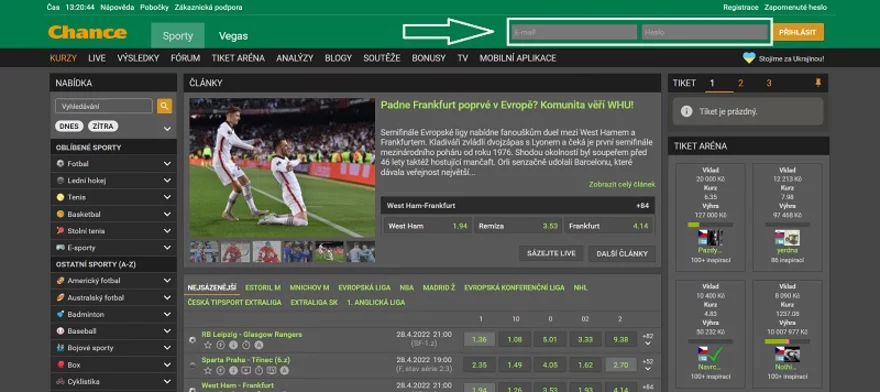
Task: Select odds 1.36 for RB Leipzig
Action: (x=479, y=339)
